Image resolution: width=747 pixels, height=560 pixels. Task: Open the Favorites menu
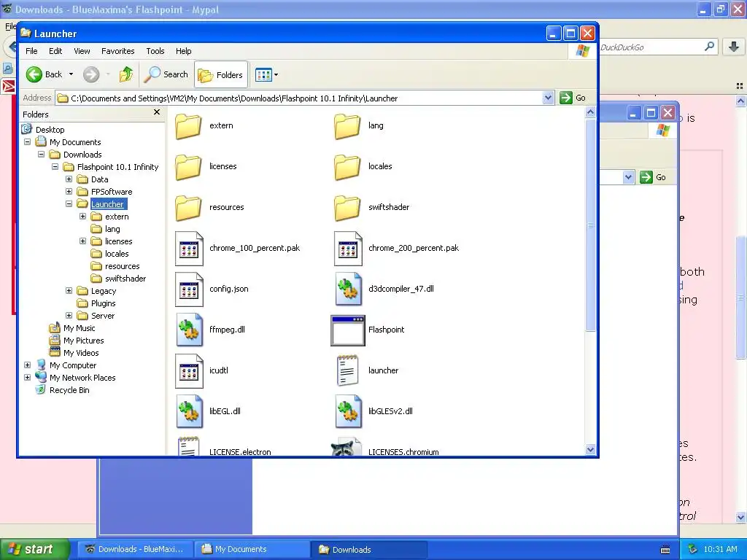tap(117, 51)
